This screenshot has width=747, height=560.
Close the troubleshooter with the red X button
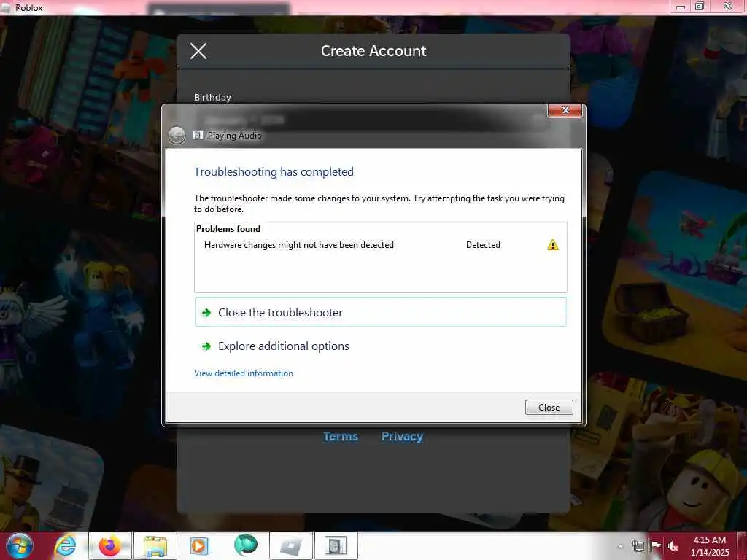[565, 111]
